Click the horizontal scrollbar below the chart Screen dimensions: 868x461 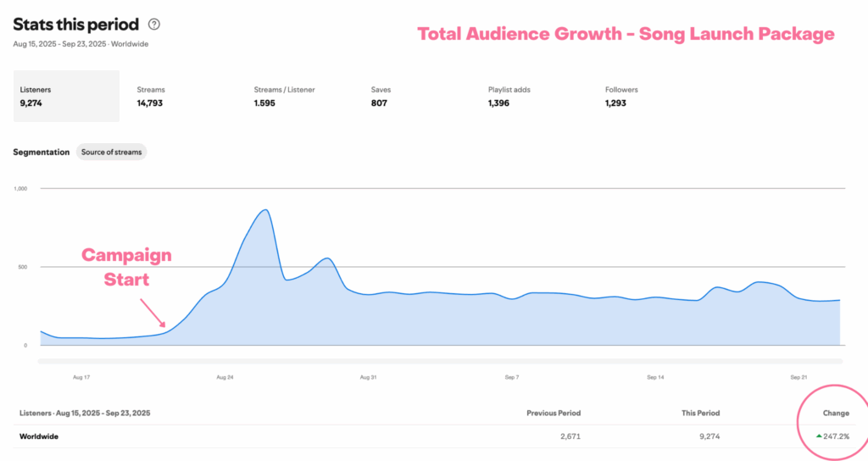coord(441,360)
